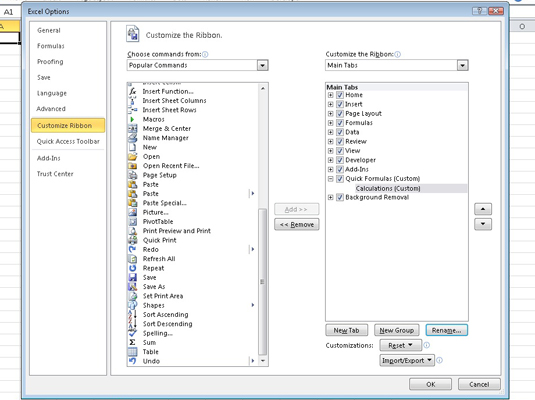Expand the Background Removal tree node

[330, 197]
